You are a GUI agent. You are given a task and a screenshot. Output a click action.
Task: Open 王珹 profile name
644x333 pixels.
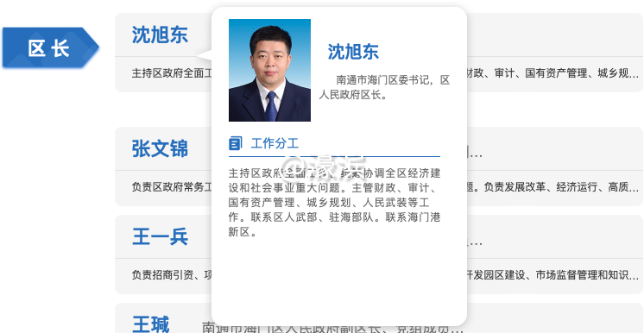click(151, 324)
